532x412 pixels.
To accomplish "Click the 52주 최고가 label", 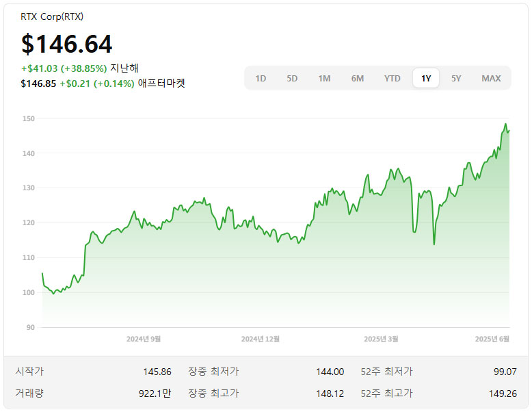I will 386,394.
